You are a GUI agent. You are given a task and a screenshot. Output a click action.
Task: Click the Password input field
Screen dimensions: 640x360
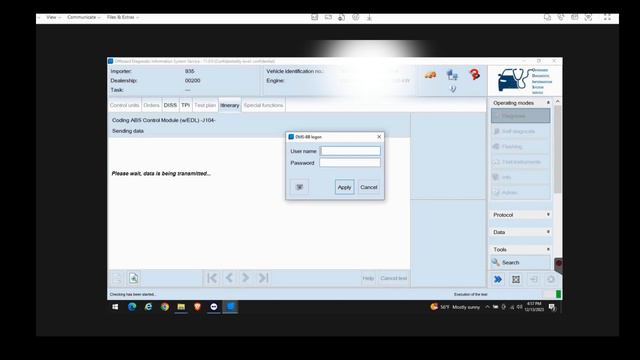coord(350,162)
